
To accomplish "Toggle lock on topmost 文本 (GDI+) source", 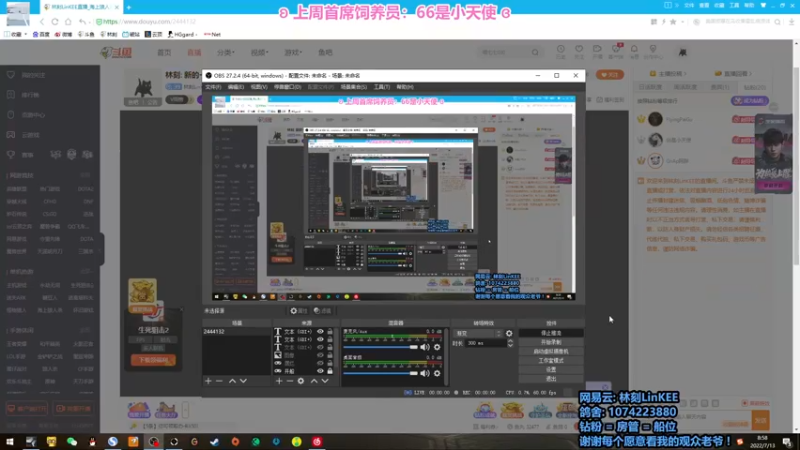I will tap(330, 332).
